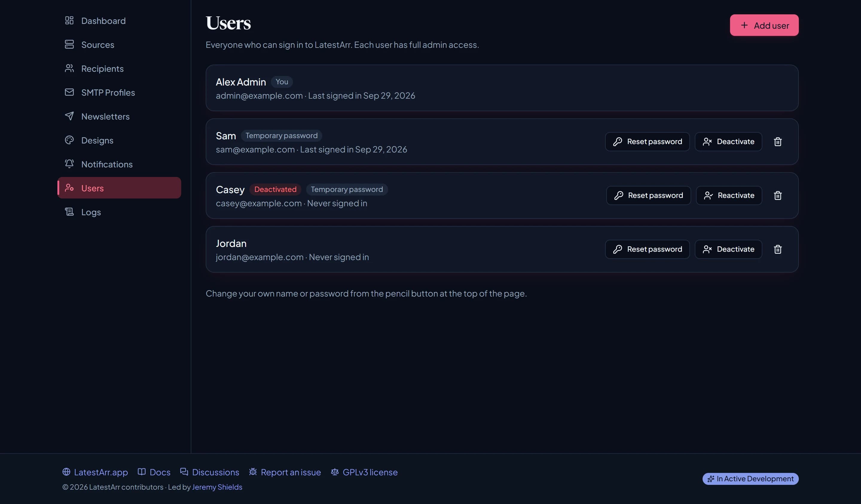Click the Casey user name
Viewport: 861px width, 504px height.
coord(230,190)
